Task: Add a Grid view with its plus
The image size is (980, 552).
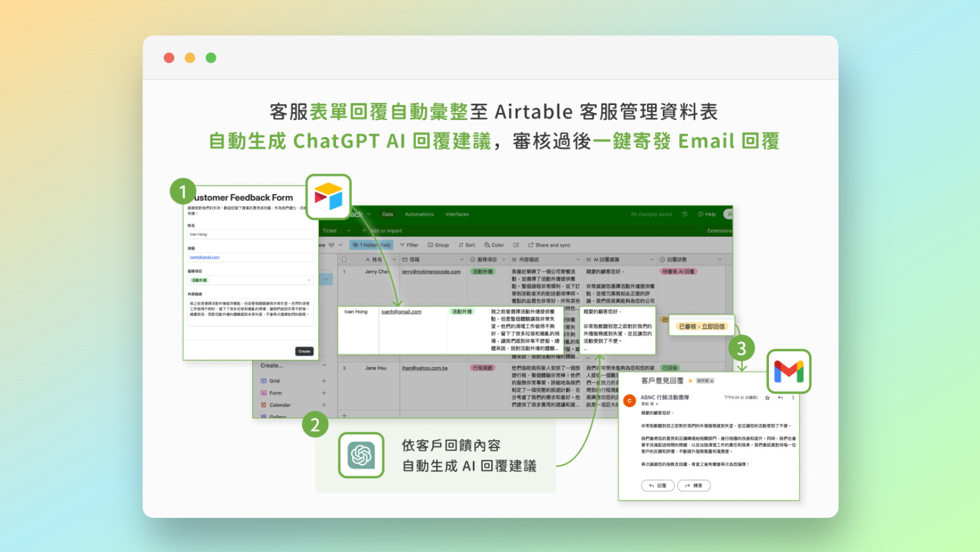Action: coord(324,381)
